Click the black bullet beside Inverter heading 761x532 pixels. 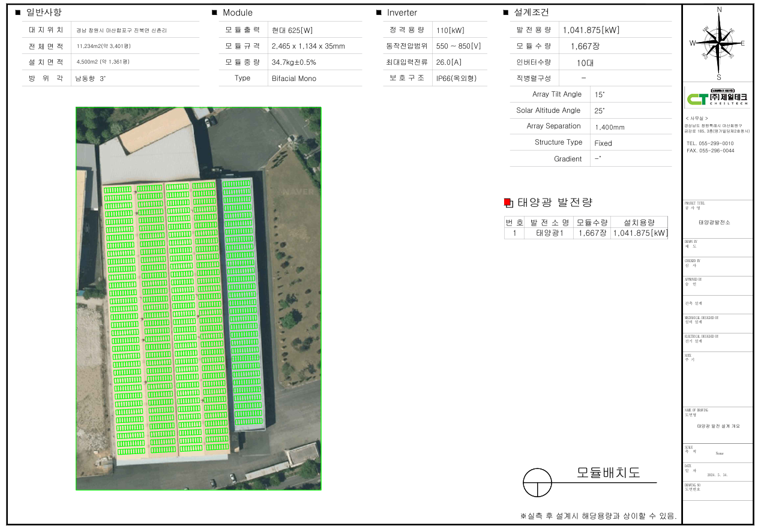379,13
